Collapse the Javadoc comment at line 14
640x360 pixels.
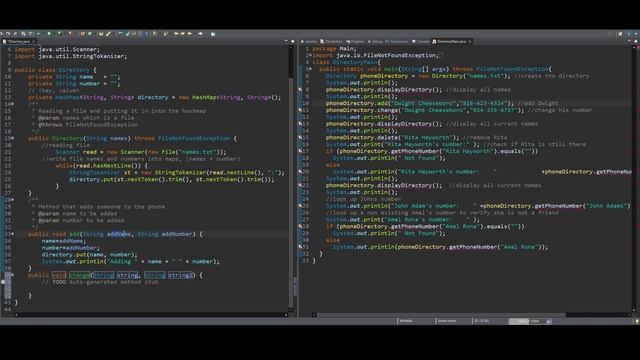[x=13, y=104]
